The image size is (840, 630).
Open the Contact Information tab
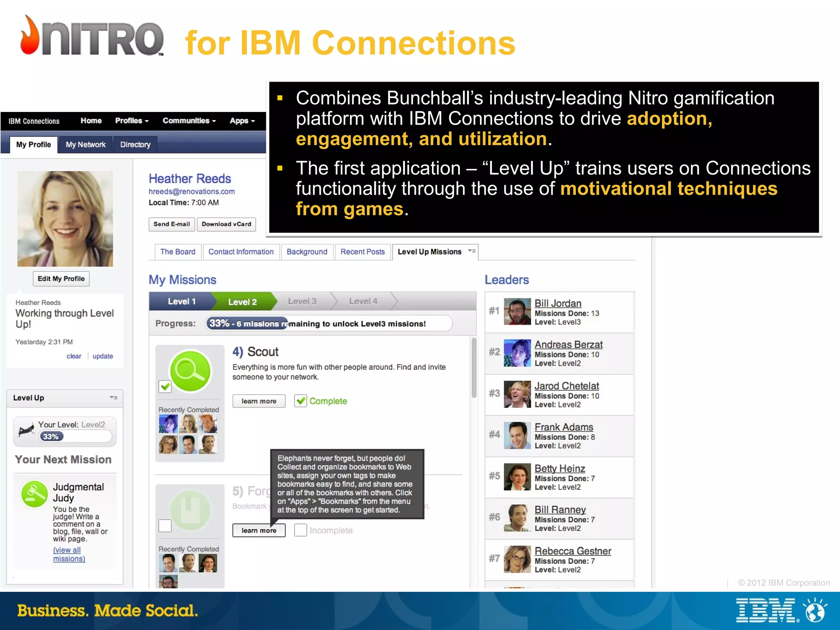coord(241,252)
